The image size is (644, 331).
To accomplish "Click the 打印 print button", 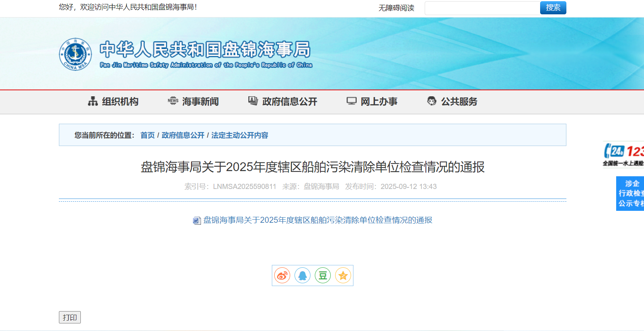I will [70, 317].
